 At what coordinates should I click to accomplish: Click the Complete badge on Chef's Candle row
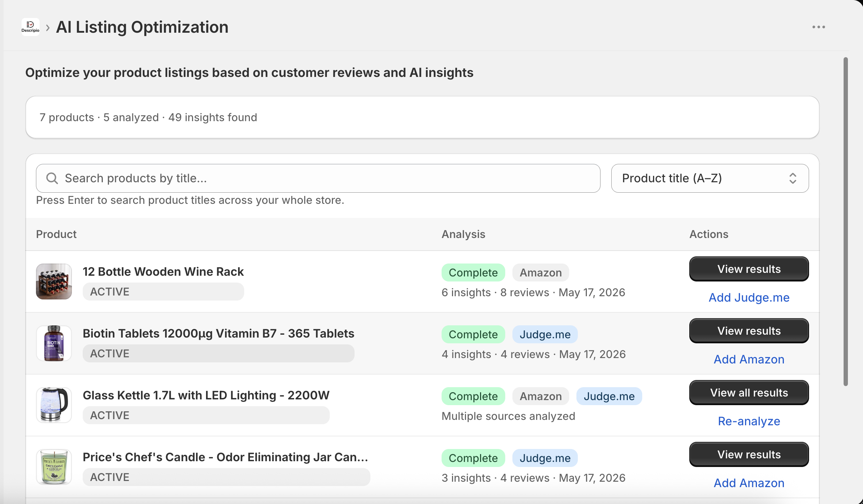(473, 458)
